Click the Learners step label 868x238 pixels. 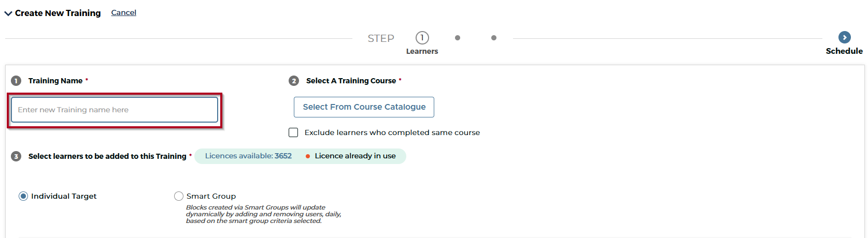422,51
